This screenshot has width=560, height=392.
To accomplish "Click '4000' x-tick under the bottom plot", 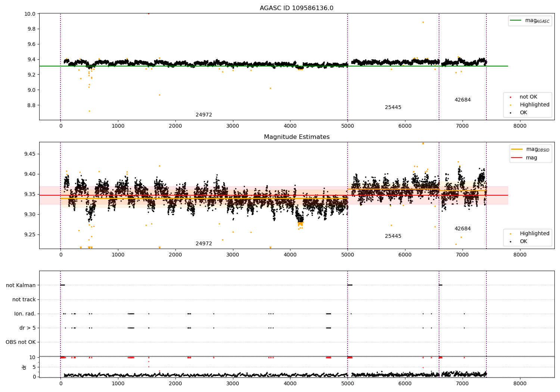I will click(x=290, y=383).
